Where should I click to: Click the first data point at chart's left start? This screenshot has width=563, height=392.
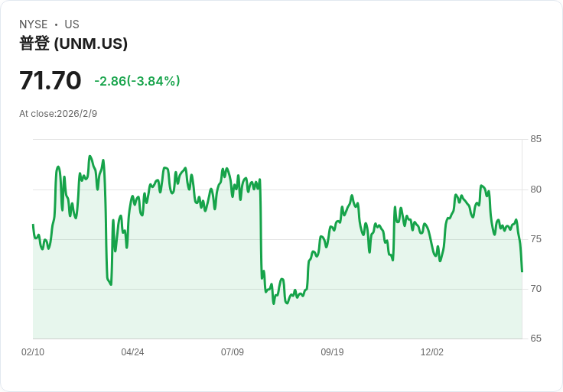point(33,225)
